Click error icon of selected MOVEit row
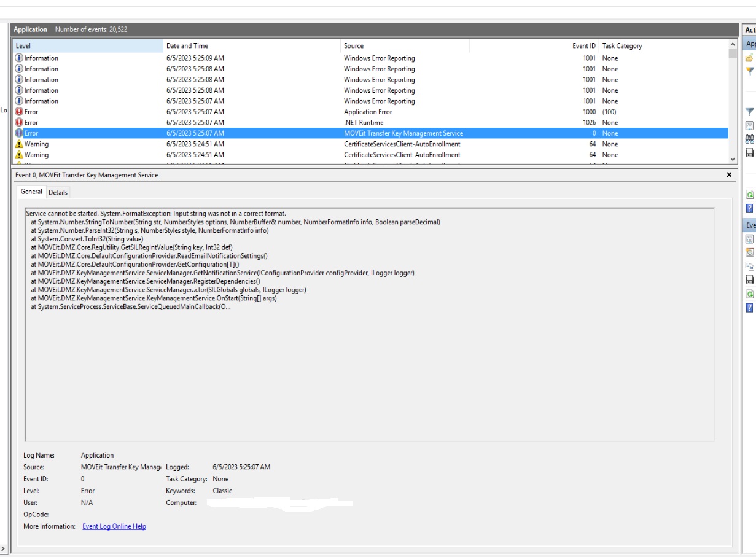The height and width of the screenshot is (557, 756). [x=19, y=133]
